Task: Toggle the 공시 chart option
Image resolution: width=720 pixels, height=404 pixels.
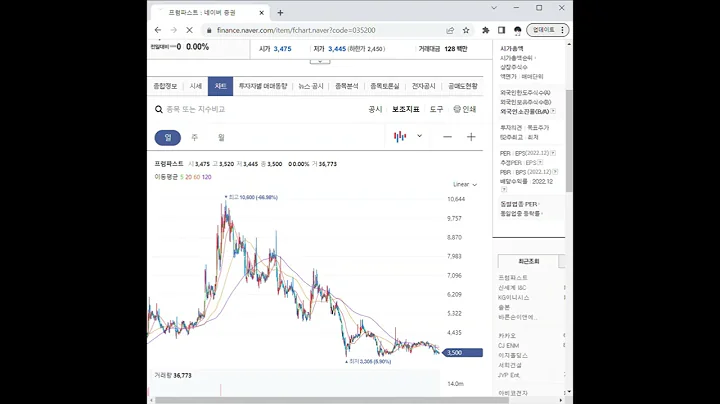Action: [x=375, y=109]
